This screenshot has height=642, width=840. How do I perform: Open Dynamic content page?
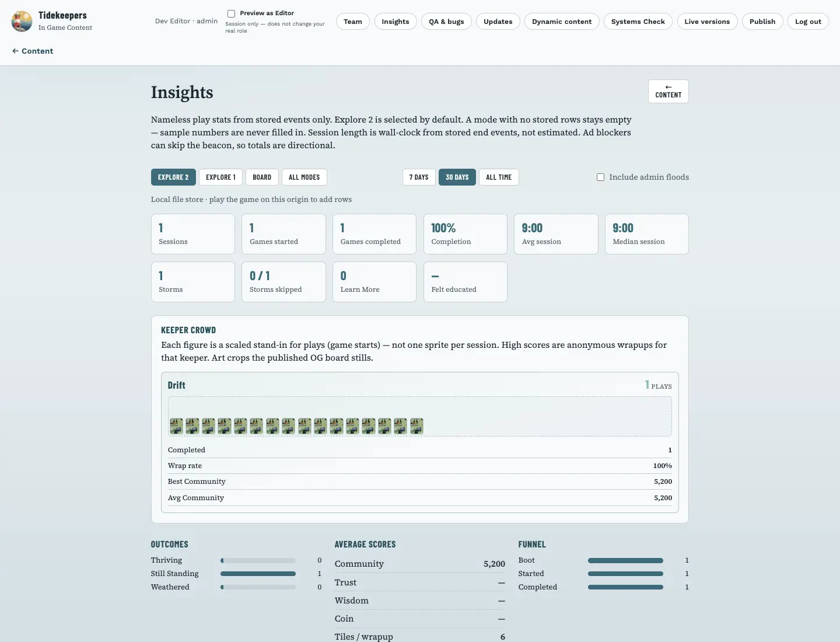click(562, 22)
